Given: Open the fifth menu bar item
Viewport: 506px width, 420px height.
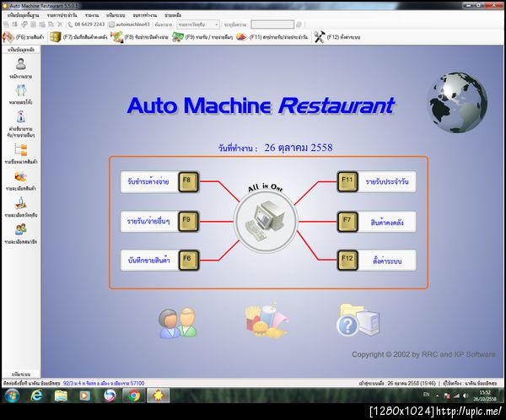Looking at the screenshot, I should (145, 15).
